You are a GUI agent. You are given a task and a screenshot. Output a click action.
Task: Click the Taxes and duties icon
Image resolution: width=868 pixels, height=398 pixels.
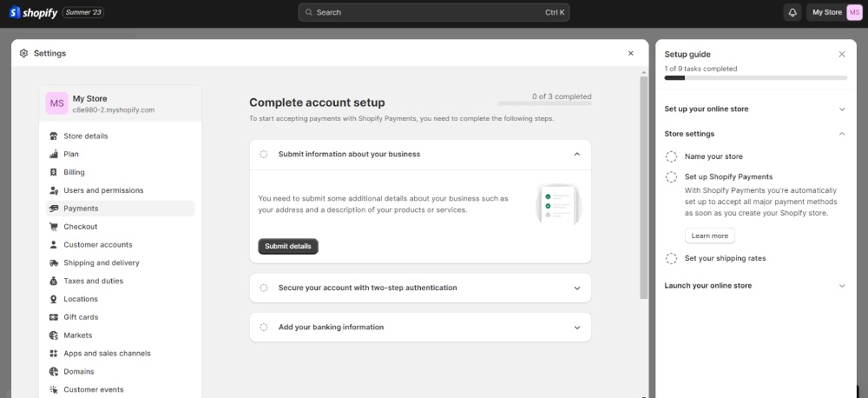click(54, 281)
